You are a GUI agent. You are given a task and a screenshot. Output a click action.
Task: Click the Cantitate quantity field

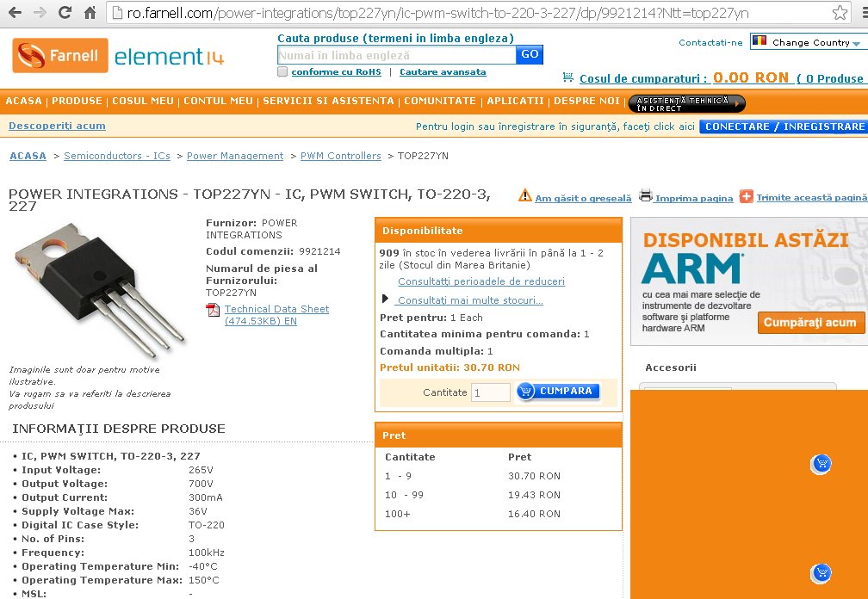pos(491,392)
